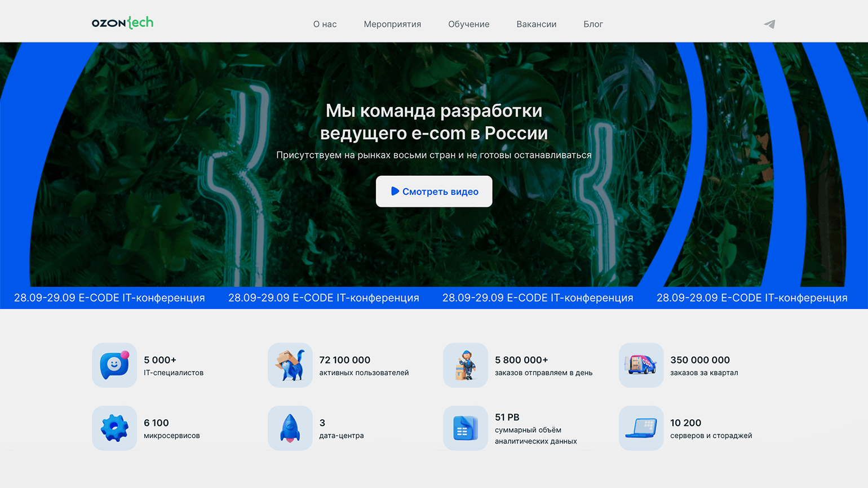Click the дата-центра label
The image size is (868, 488).
point(342,436)
